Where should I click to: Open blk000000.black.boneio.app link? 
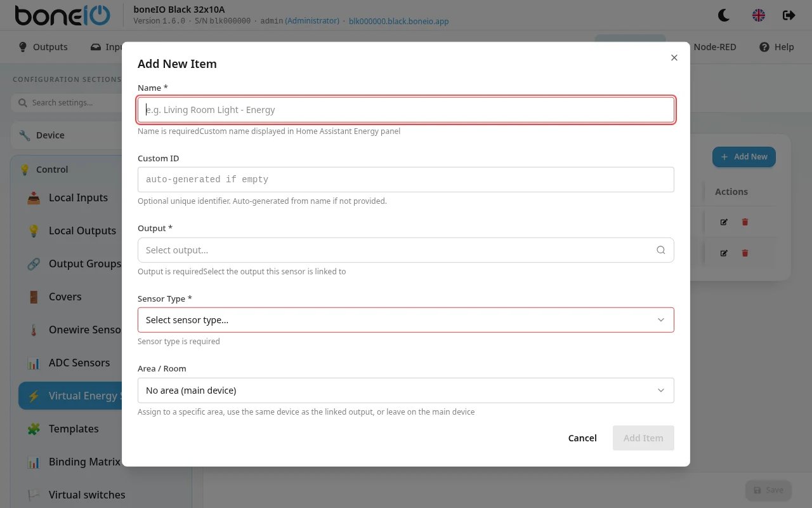399,21
